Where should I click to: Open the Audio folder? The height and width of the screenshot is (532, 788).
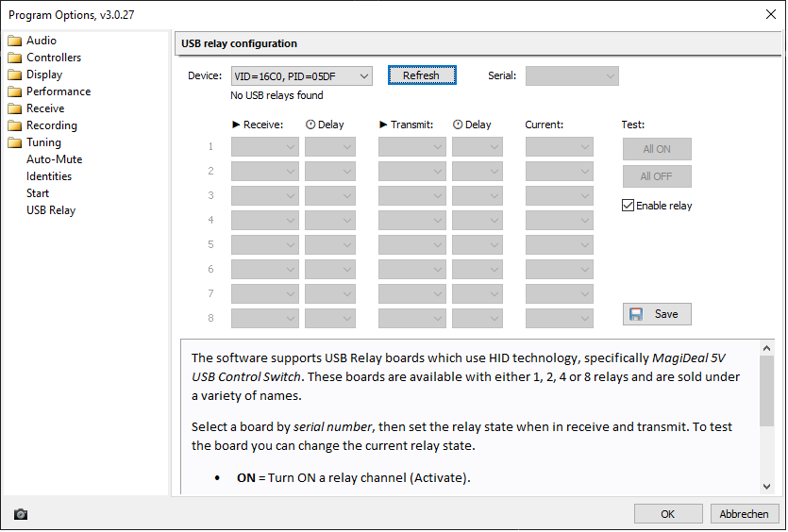coord(41,41)
